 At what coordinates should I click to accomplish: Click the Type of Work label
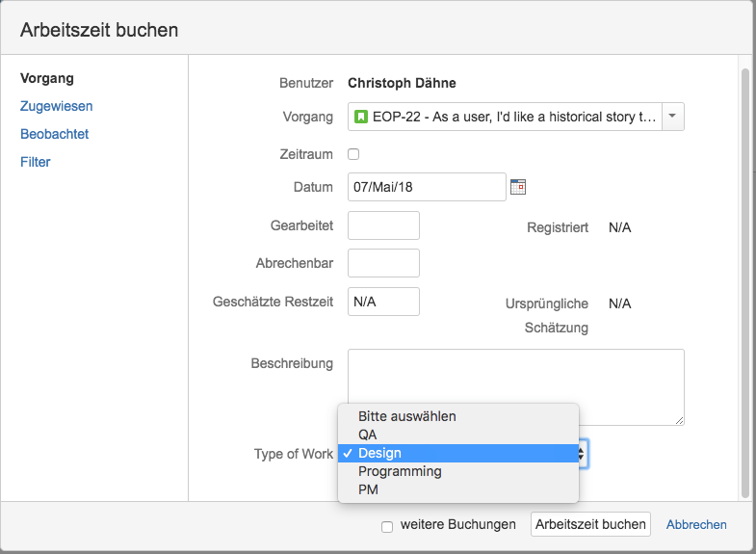pos(293,454)
